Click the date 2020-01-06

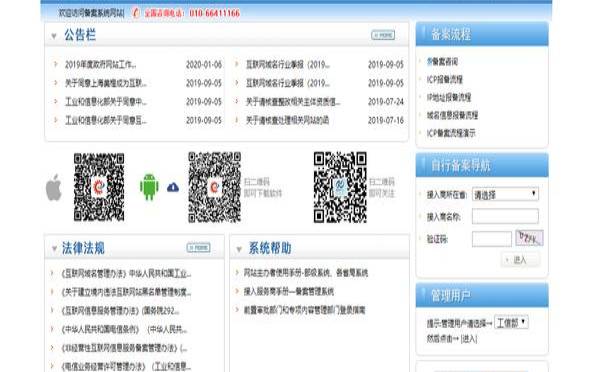204,65
